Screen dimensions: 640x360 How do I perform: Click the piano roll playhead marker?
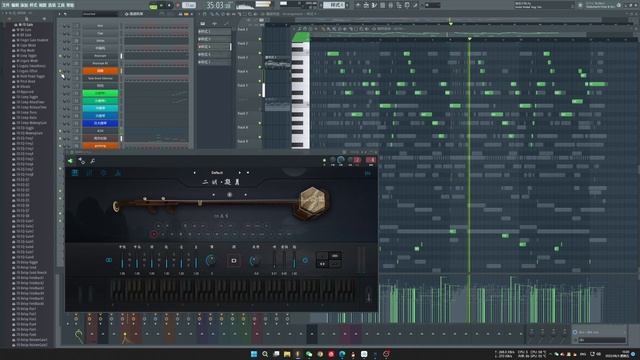tap(469, 39)
